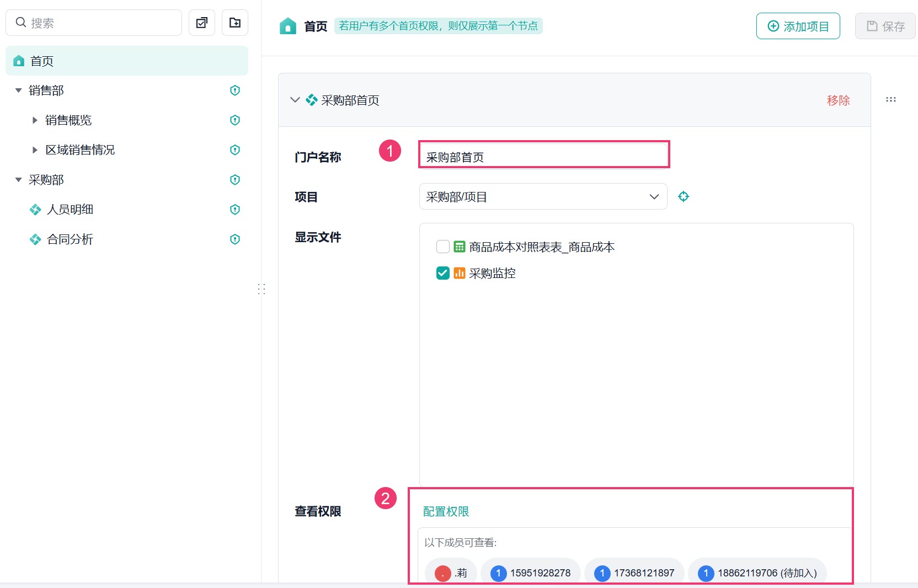Click the avatar of member .莉
The image size is (918, 588).
point(443,574)
